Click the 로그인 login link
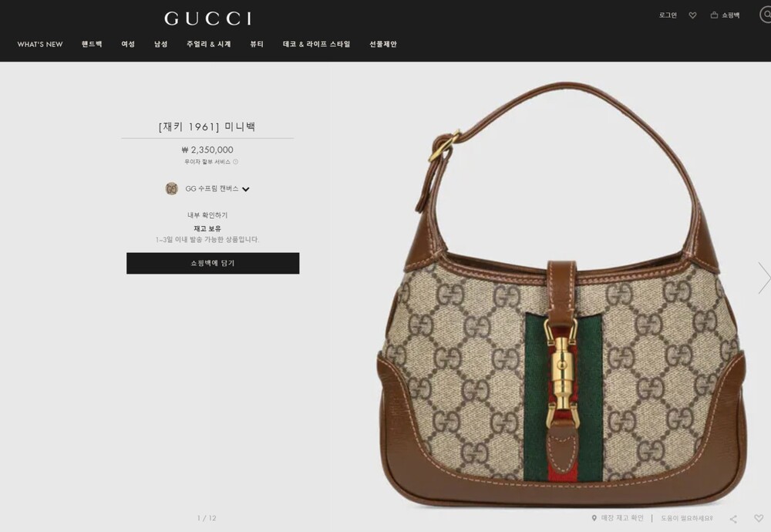Viewport: 771px width, 532px height. (x=668, y=15)
